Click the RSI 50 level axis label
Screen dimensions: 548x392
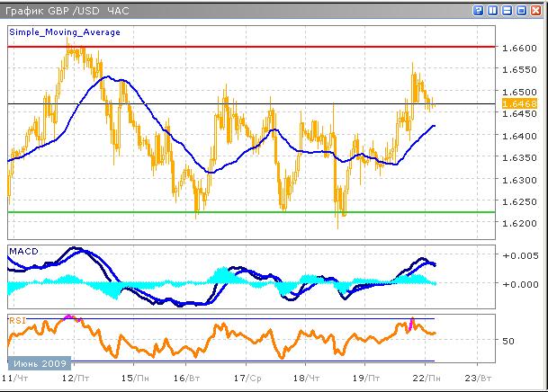(x=508, y=341)
